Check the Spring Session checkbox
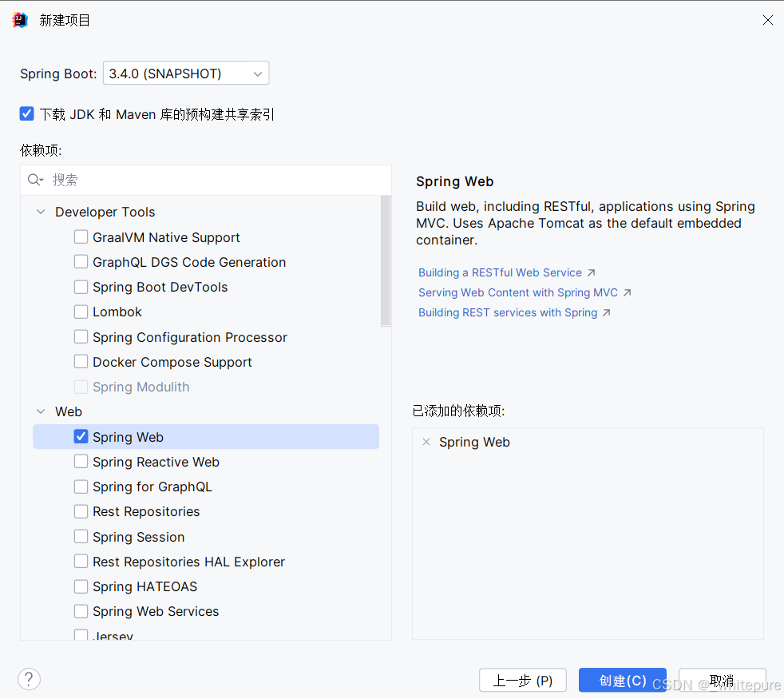Image resolution: width=784 pixels, height=699 pixels. [81, 536]
